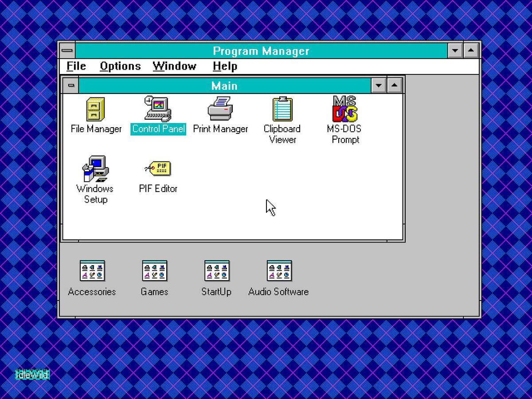Click the 'StartUp' group label

pyautogui.click(x=216, y=292)
